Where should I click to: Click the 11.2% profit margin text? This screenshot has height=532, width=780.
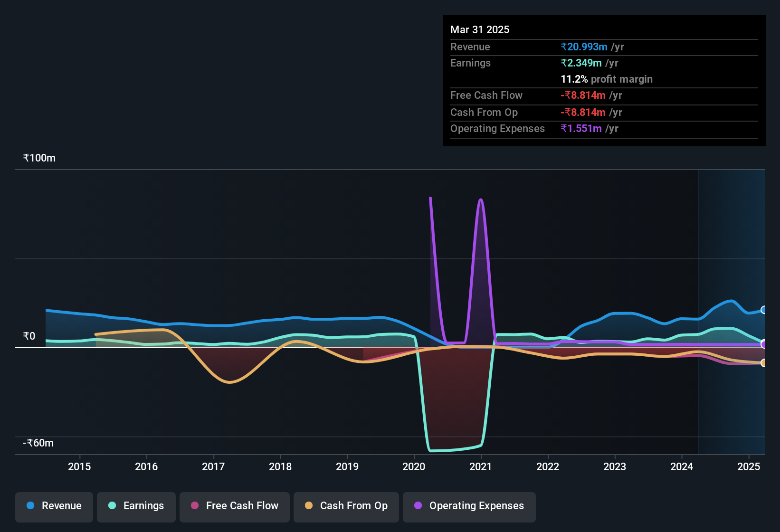pos(607,79)
